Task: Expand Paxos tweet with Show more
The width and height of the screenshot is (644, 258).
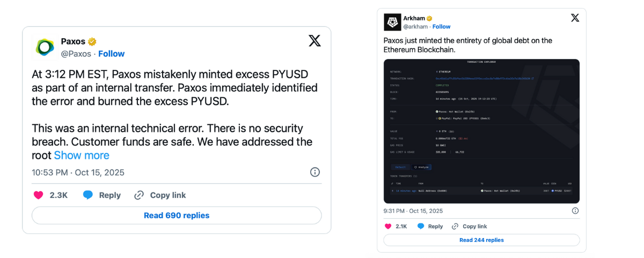Action: [x=82, y=155]
